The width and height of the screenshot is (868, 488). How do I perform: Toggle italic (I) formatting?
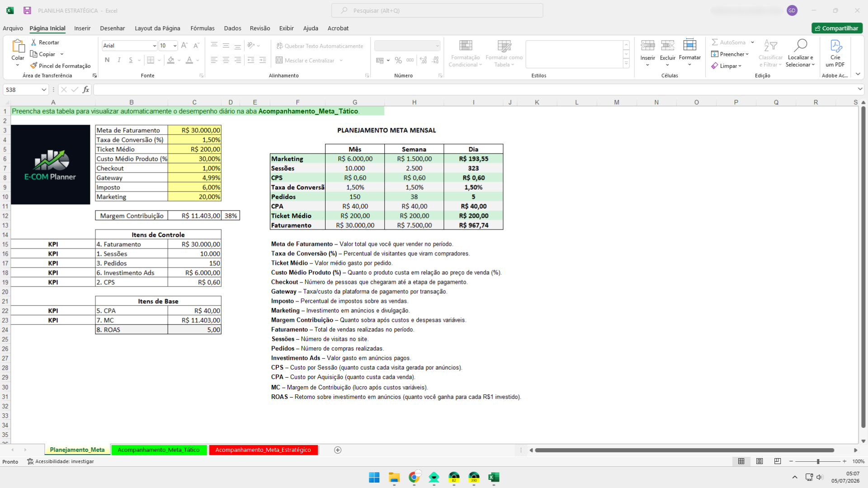[119, 60]
